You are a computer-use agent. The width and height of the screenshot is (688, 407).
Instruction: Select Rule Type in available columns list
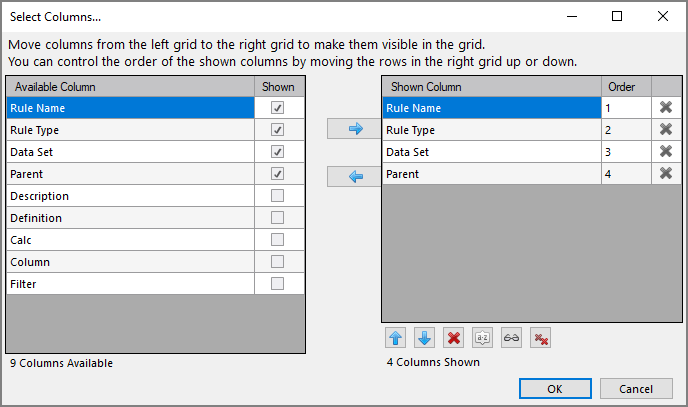pos(130,130)
